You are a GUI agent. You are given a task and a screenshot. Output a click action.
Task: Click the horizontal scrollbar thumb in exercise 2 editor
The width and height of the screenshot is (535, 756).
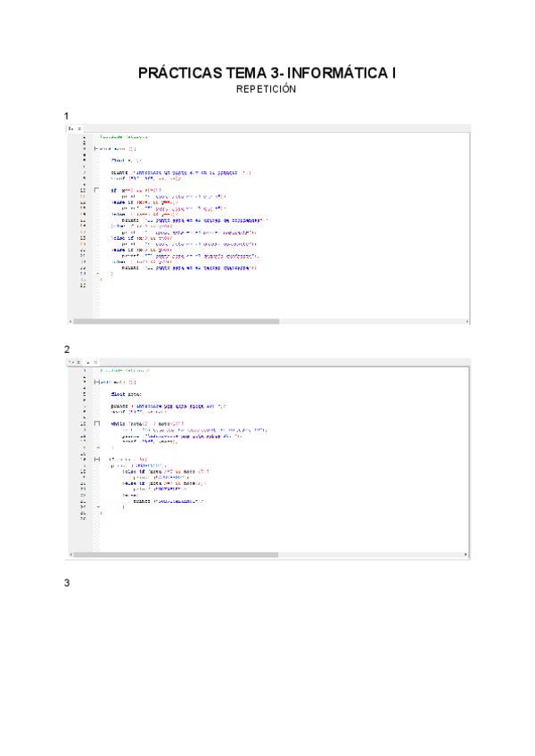pos(176,555)
